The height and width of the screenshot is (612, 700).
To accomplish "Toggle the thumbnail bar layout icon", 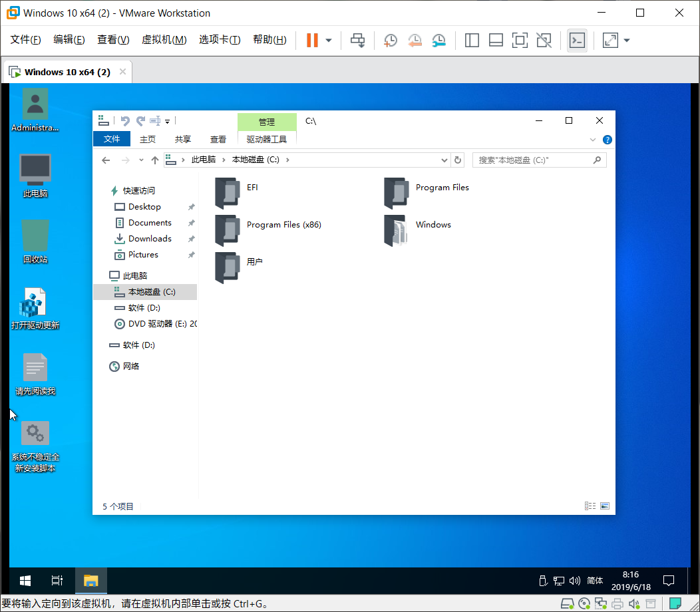I will [496, 40].
